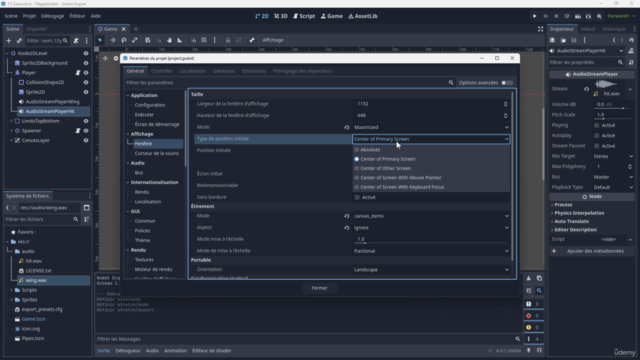Add a new node in Scene panel
The image size is (640, 360).
pos(9,40)
